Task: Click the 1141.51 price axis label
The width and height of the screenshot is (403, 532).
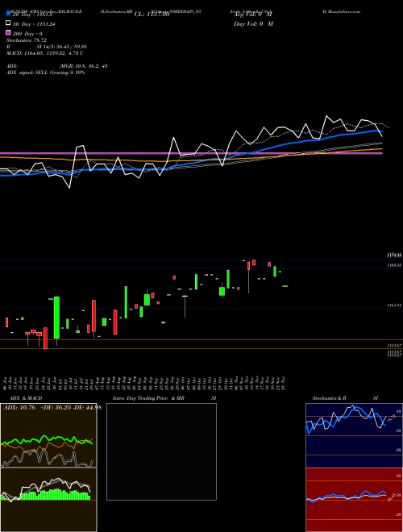Action: click(394, 305)
